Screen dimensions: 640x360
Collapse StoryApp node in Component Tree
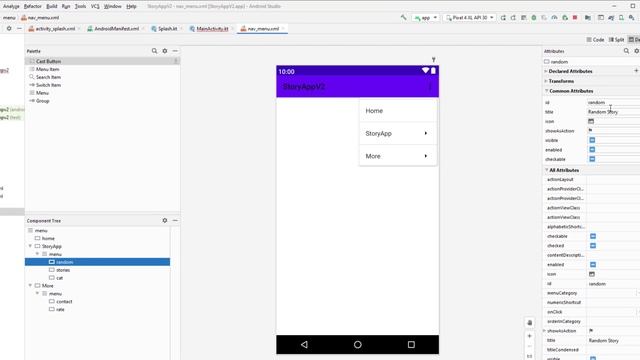point(30,246)
